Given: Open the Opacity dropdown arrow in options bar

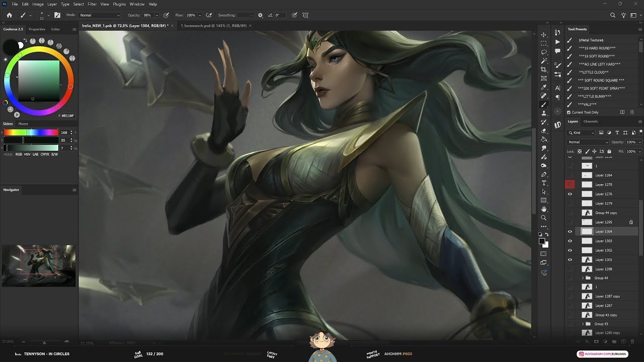Looking at the screenshot, I should [x=156, y=16].
